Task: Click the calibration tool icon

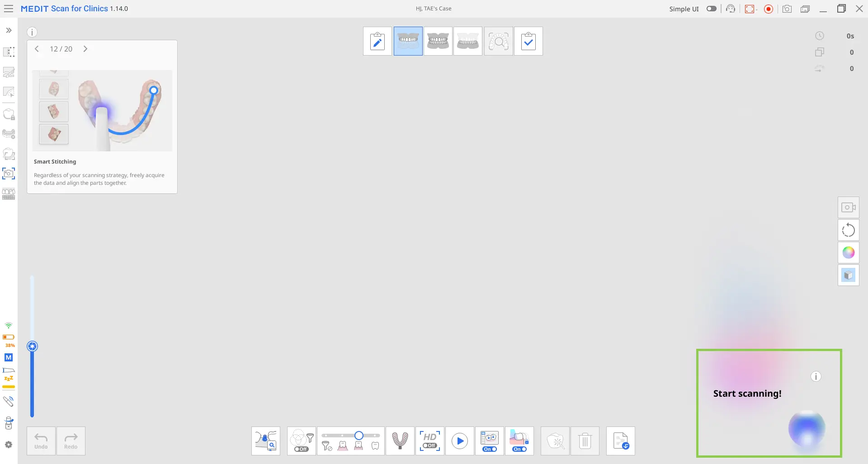Action: click(9, 423)
